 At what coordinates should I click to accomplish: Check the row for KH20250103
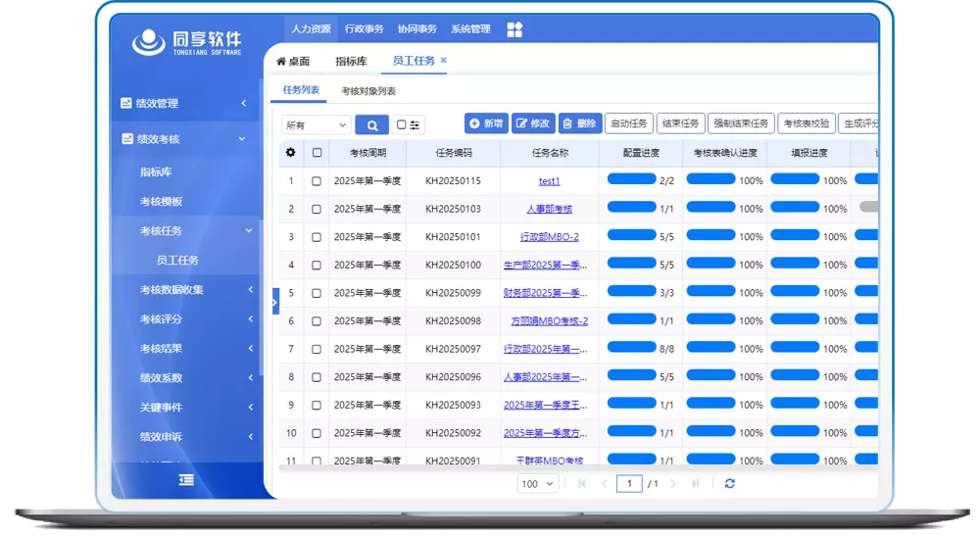click(x=317, y=210)
